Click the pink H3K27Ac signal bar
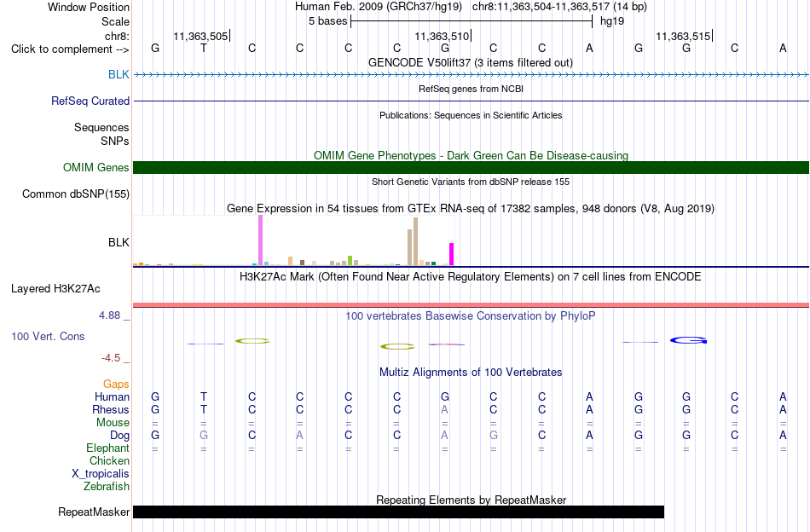 [471, 305]
